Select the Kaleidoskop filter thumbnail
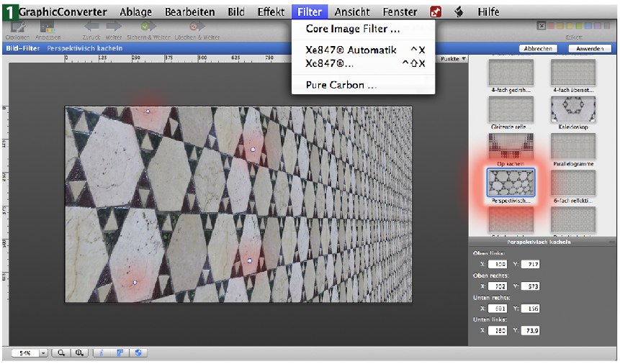The image size is (620, 364). pyautogui.click(x=572, y=110)
